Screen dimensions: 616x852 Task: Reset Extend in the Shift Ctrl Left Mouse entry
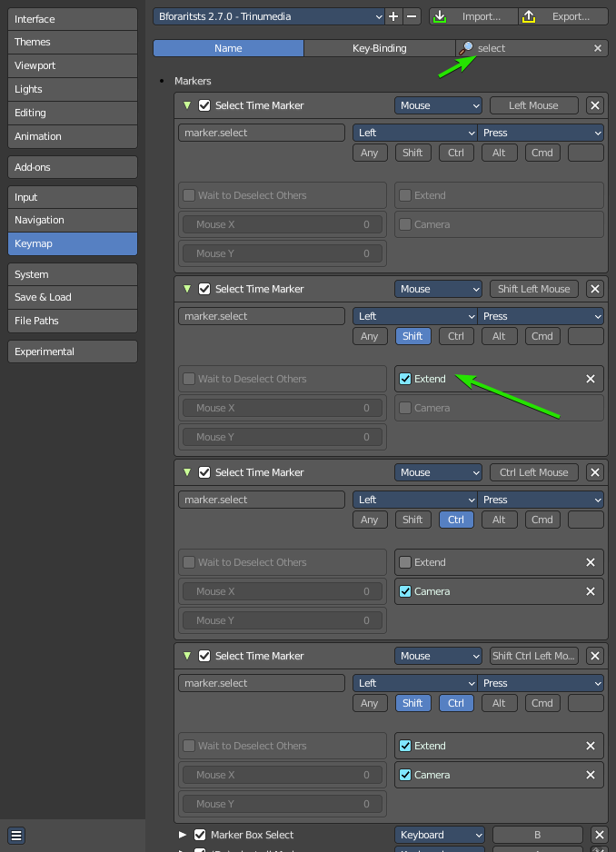click(x=591, y=746)
